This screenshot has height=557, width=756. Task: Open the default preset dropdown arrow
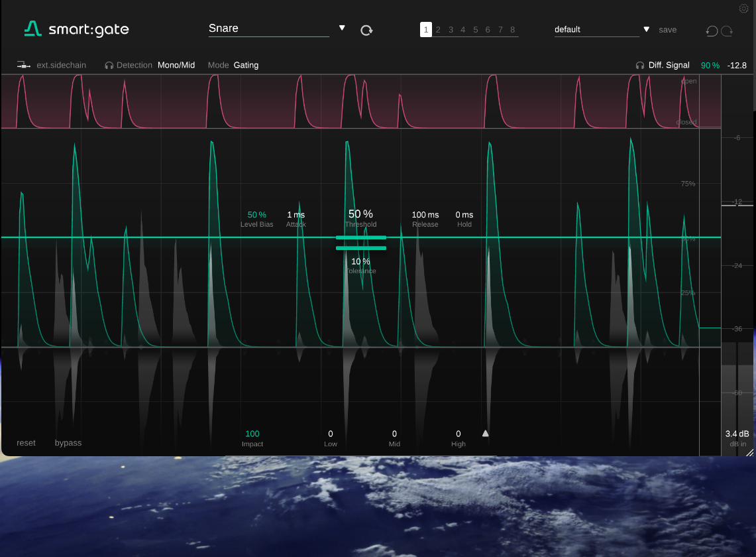[646, 30]
